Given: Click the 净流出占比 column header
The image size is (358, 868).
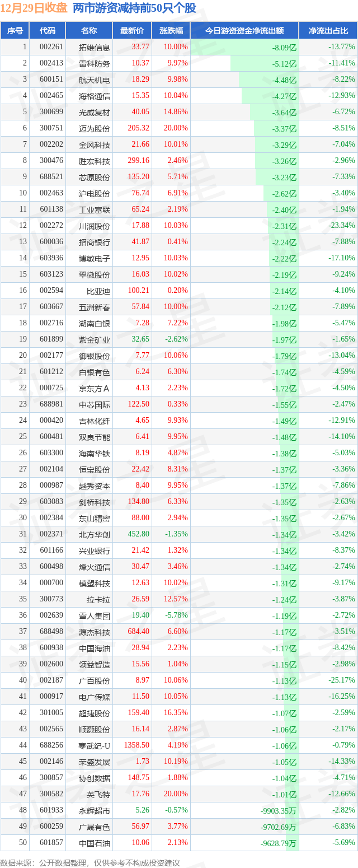Looking at the screenshot, I should [x=328, y=31].
